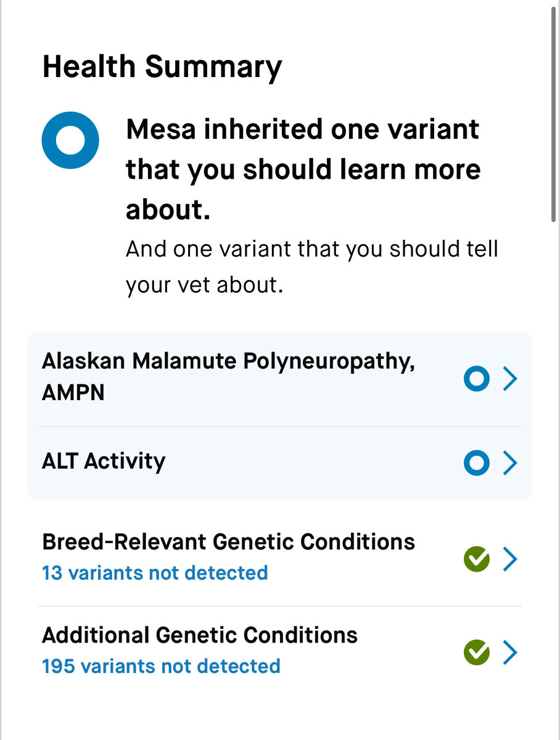Click 'tell your vet about' subtext
The height and width of the screenshot is (740, 560).
(x=312, y=268)
